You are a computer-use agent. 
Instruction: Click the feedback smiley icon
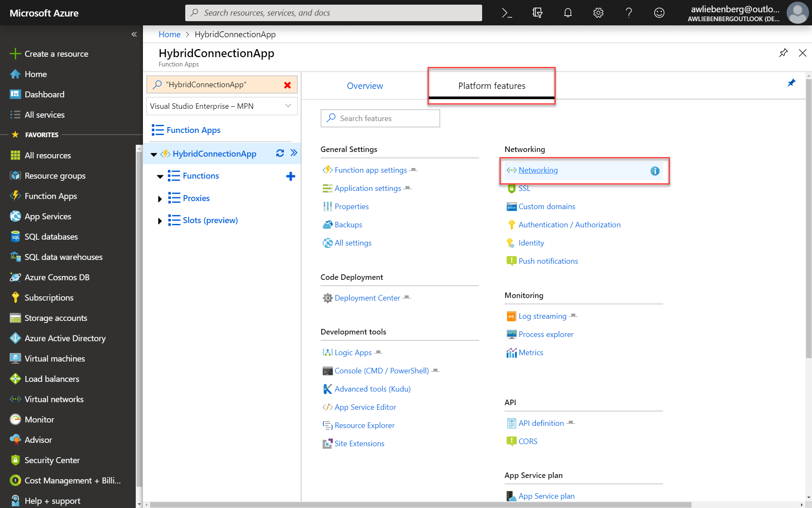click(659, 13)
